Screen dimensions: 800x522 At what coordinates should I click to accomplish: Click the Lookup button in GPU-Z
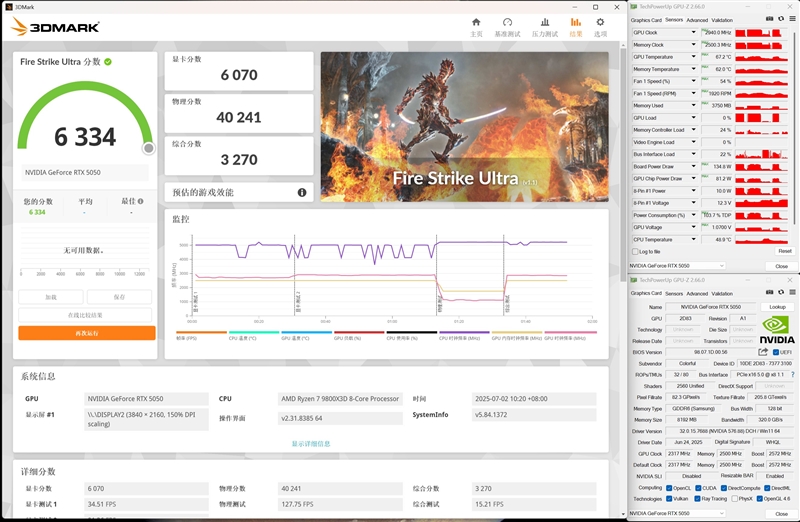pyautogui.click(x=778, y=307)
